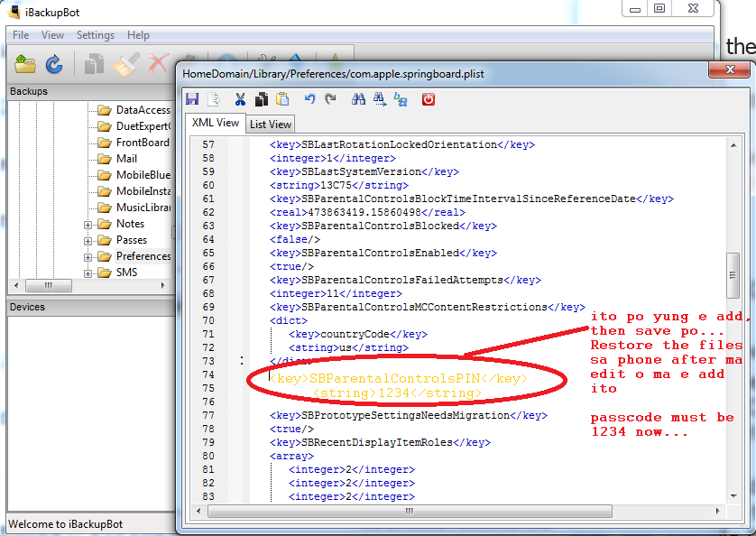The height and width of the screenshot is (536, 756).
Task: Click the Backups tree scroll-left arrow
Action: [x=16, y=286]
